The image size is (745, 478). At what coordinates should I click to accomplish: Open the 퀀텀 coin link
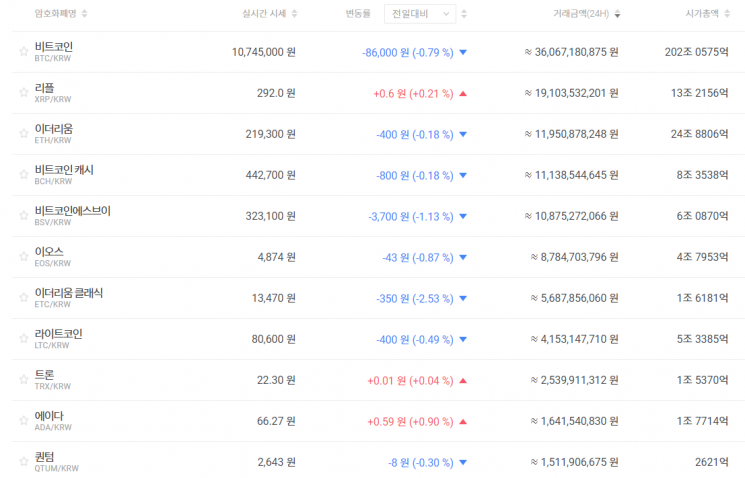[44, 457]
